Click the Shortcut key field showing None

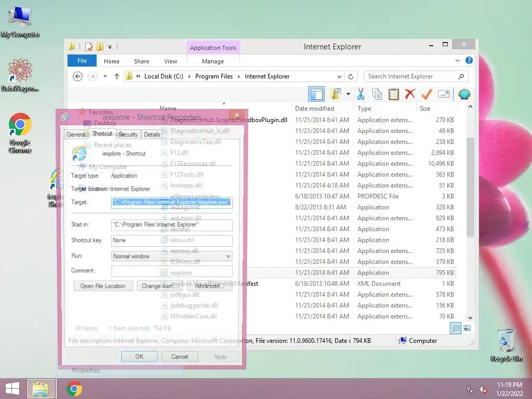pyautogui.click(x=171, y=240)
